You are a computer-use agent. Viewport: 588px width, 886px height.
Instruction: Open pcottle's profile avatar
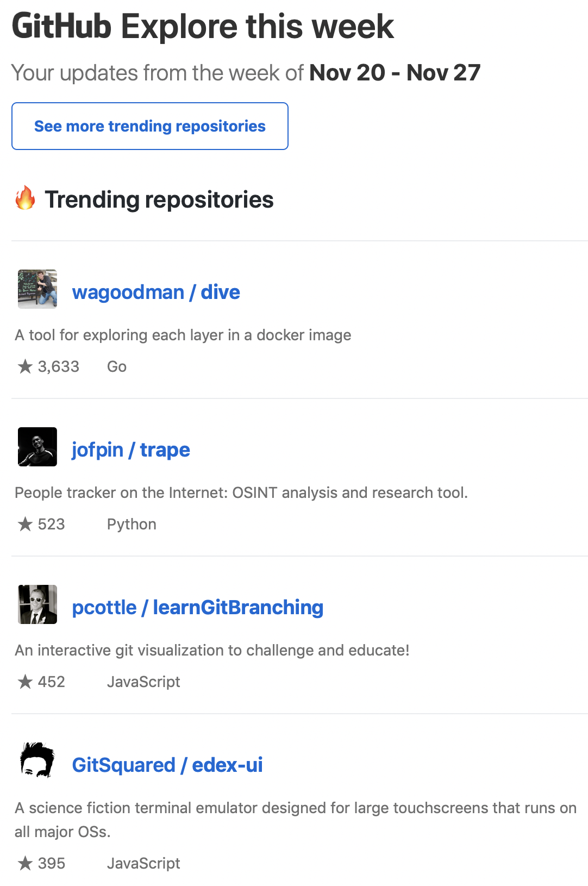tap(37, 604)
